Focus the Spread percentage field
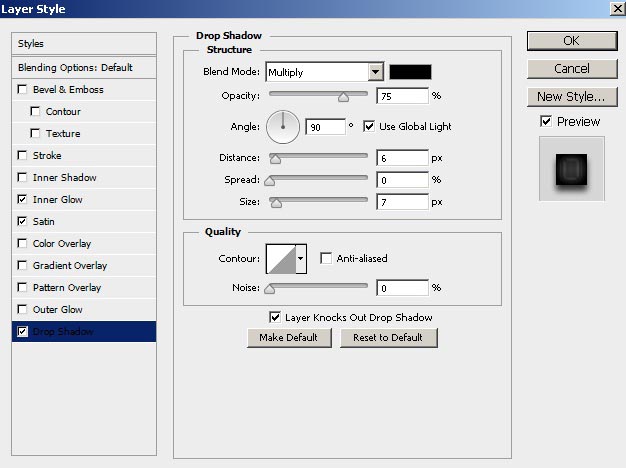 click(402, 180)
